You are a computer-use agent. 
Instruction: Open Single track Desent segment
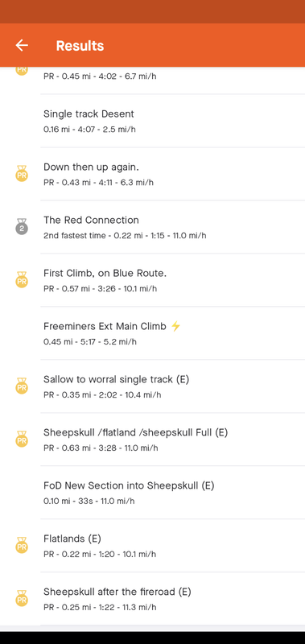172,121
